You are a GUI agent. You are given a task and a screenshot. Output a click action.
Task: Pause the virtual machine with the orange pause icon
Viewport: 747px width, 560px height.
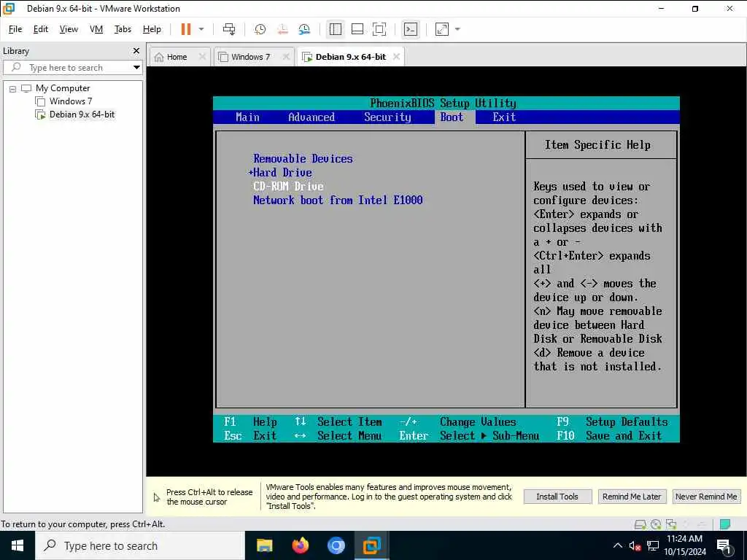coord(186,29)
